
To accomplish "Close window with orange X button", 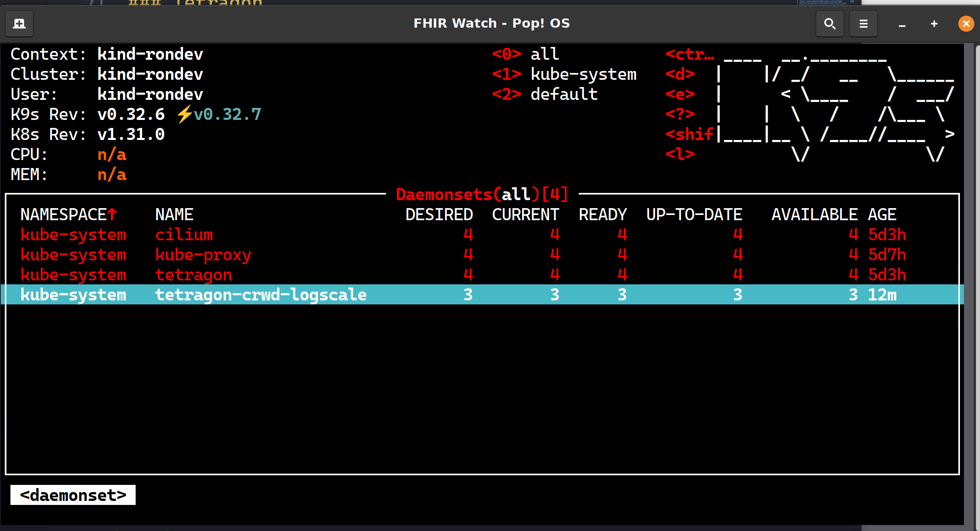I will [x=966, y=24].
